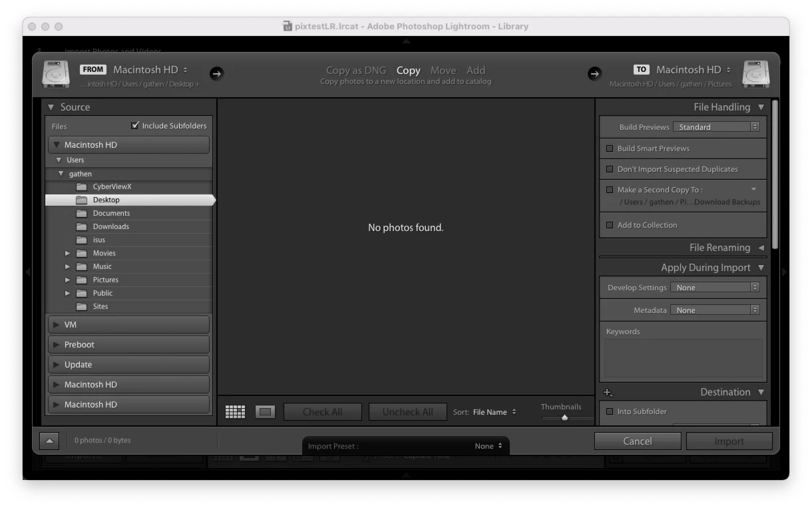
Task: Collapse the gathen folder tree
Action: pos(61,174)
